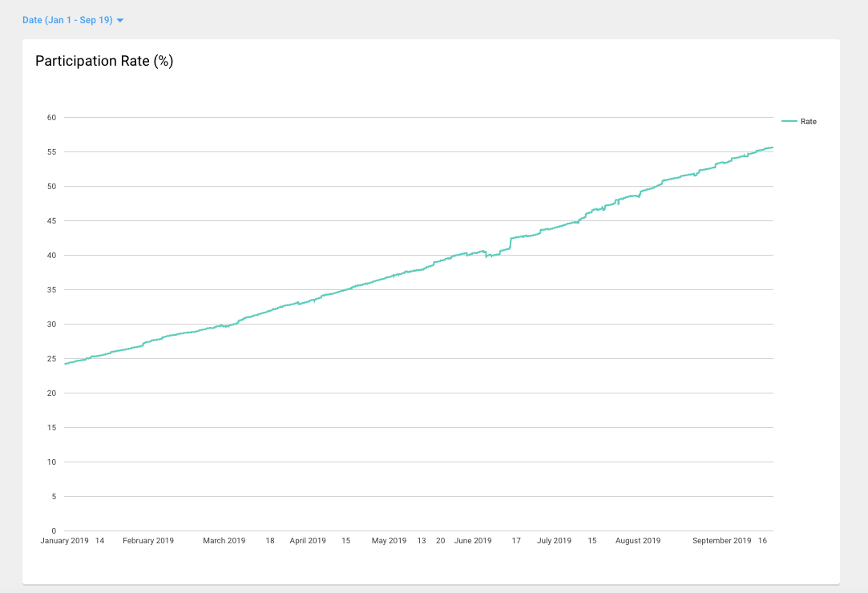Click the January 2019 x-axis label

point(64,541)
